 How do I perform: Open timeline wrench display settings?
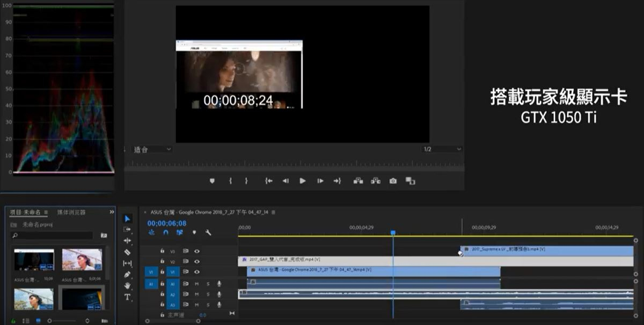[208, 233]
